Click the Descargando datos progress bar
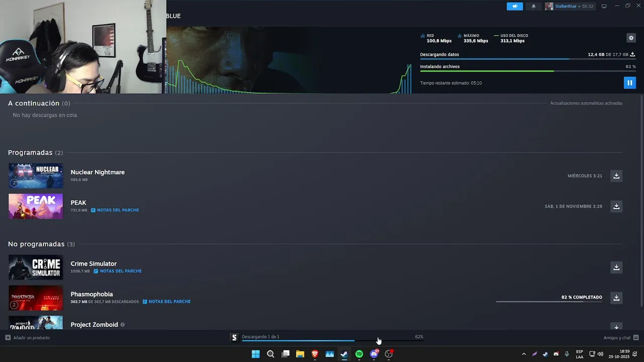Viewport: 644px width, 362px height. click(x=528, y=59)
